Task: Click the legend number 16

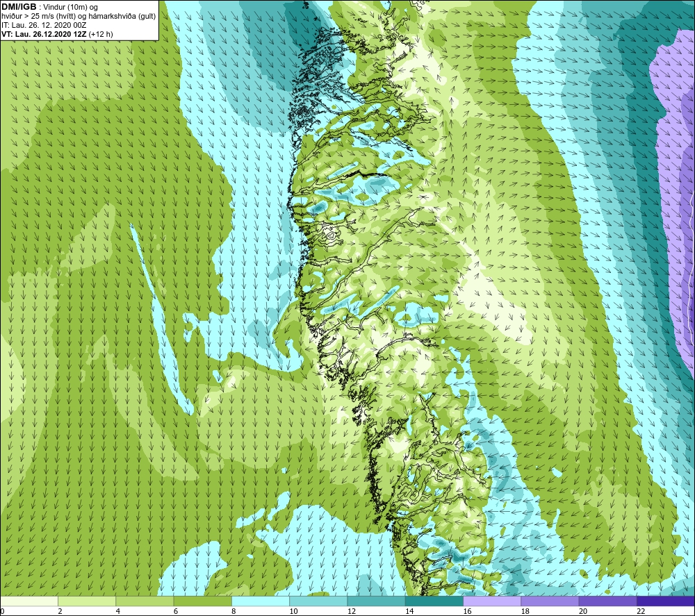Action: coord(467,611)
